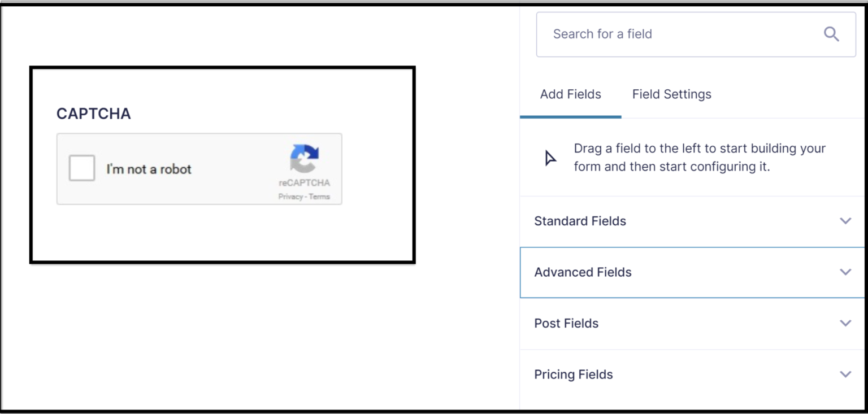Click the Post Fields section header
Viewport: 868px width, 414px height.
coord(566,323)
